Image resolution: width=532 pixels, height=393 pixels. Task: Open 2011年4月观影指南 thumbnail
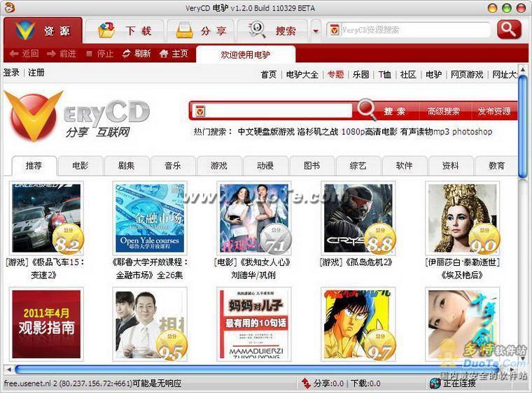click(46, 324)
